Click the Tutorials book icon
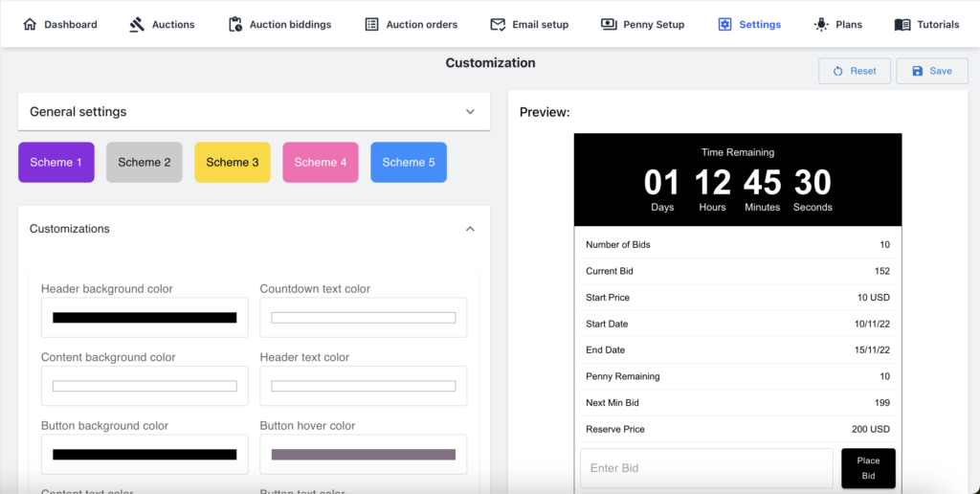The width and height of the screenshot is (980, 494). pos(902,24)
